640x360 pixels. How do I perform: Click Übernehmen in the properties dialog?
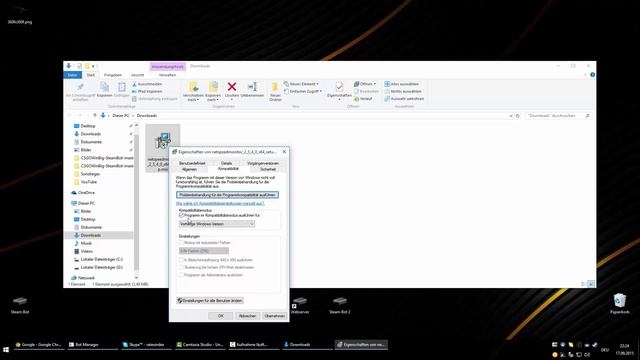coord(274,316)
